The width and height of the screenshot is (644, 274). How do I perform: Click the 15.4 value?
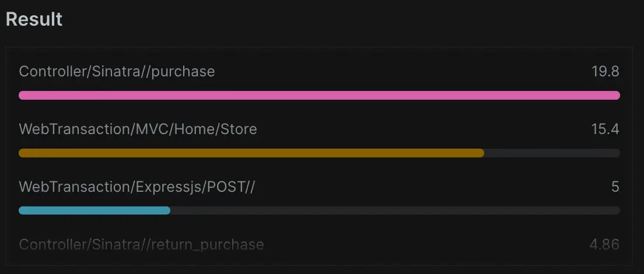click(605, 129)
